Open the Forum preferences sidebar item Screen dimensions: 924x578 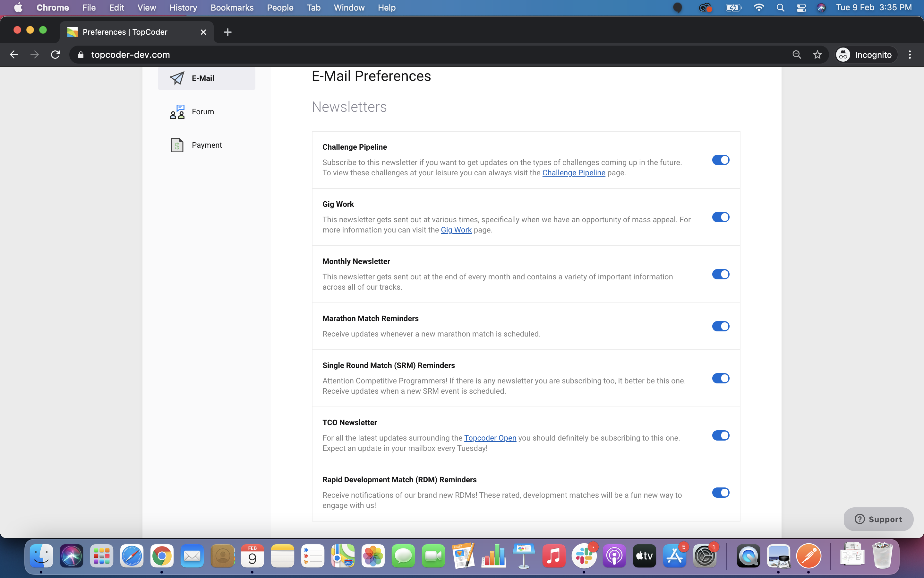tap(206, 112)
